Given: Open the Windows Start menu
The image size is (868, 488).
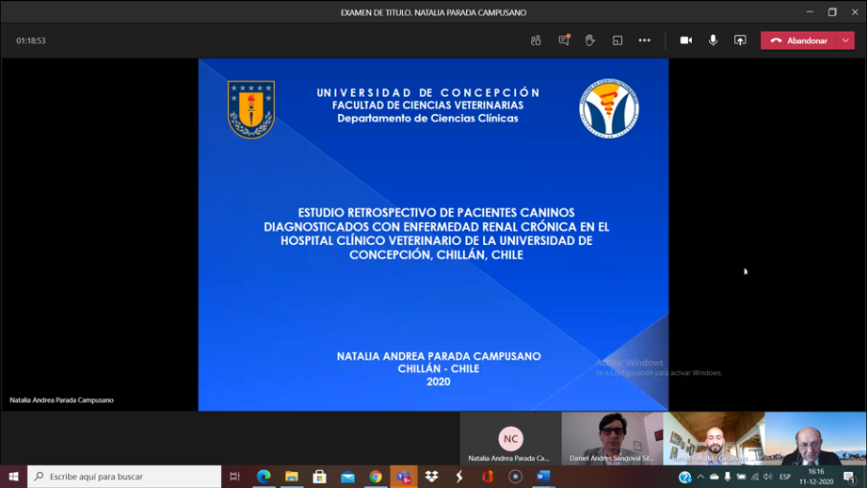Looking at the screenshot, I should (13, 477).
